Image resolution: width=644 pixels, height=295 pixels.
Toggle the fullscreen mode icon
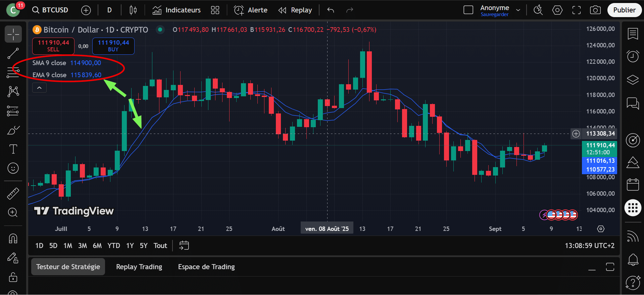click(x=576, y=10)
